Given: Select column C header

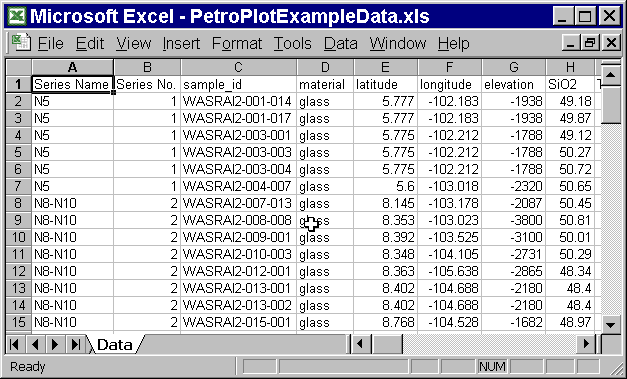Looking at the screenshot, I should click(238, 67).
